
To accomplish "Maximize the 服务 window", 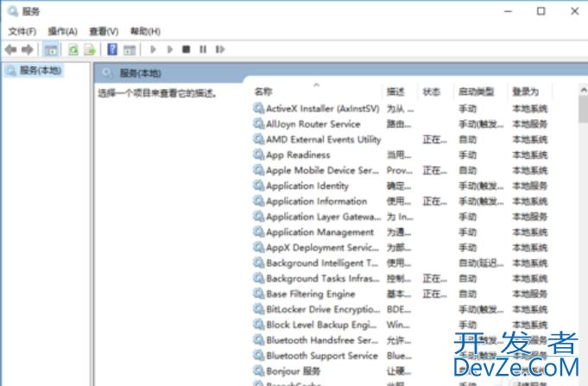I will tap(541, 11).
